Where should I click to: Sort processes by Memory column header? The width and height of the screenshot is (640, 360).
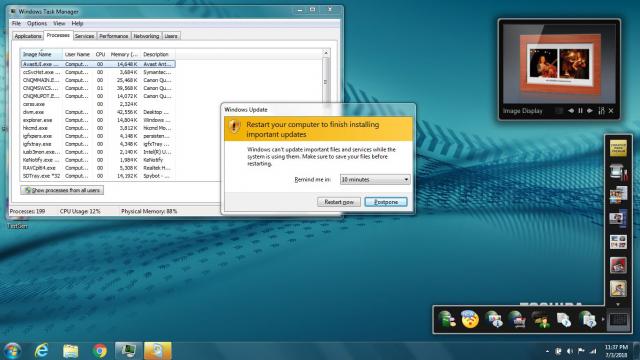coord(124,54)
